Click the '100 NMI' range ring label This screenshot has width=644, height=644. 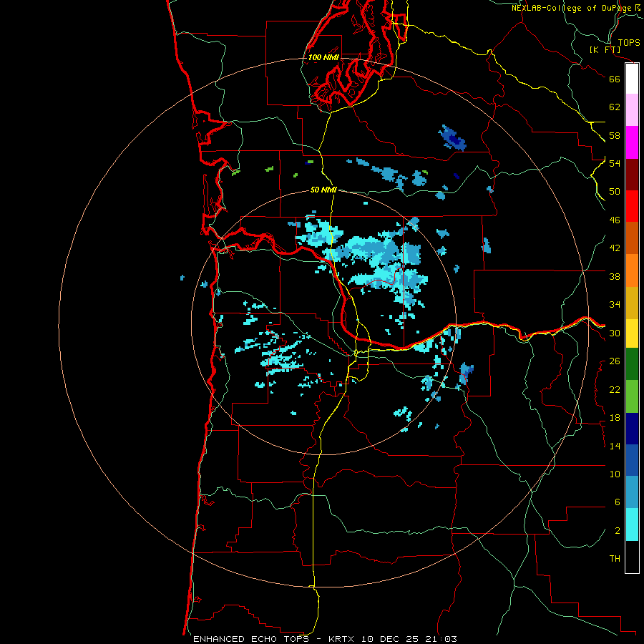tap(323, 57)
